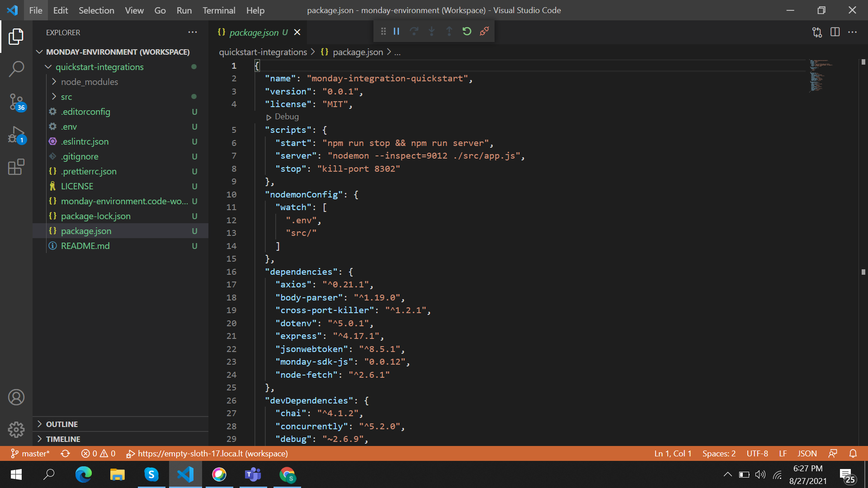Click the editor minimap preview

(x=821, y=75)
